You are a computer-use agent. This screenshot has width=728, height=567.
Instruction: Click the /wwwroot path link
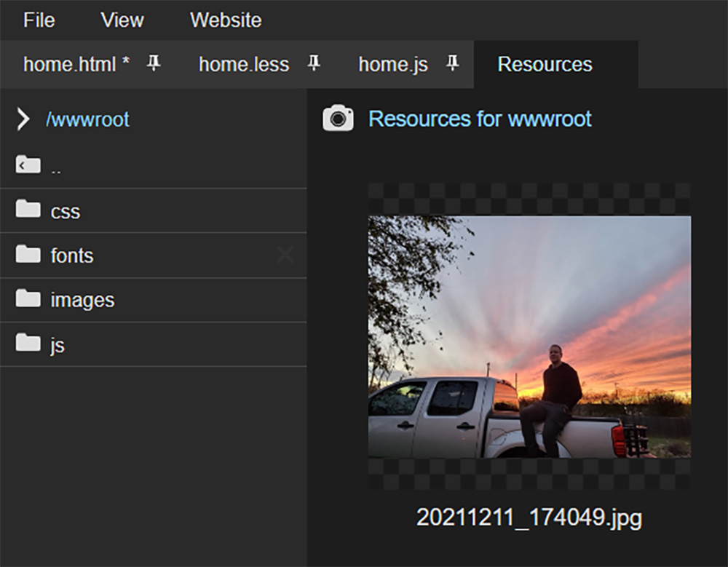click(87, 119)
